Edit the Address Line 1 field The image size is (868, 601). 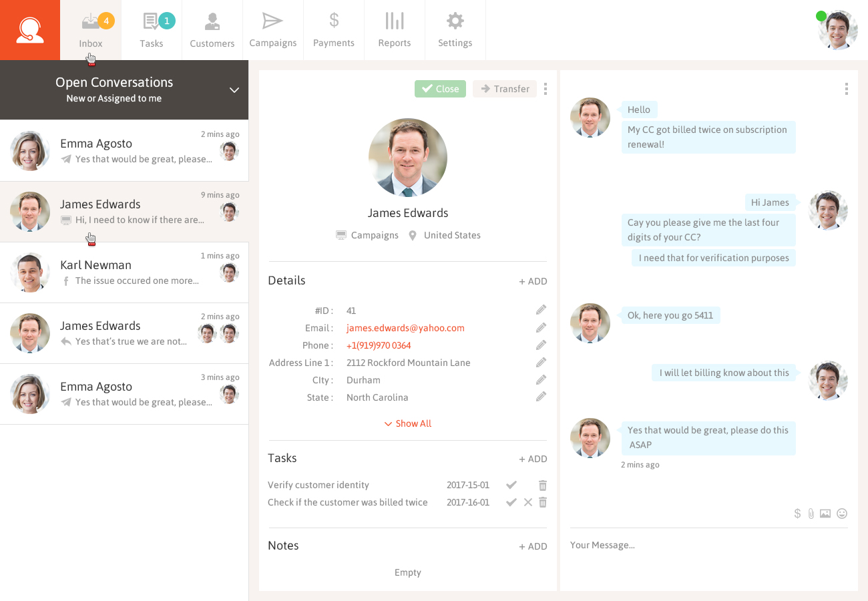click(541, 362)
